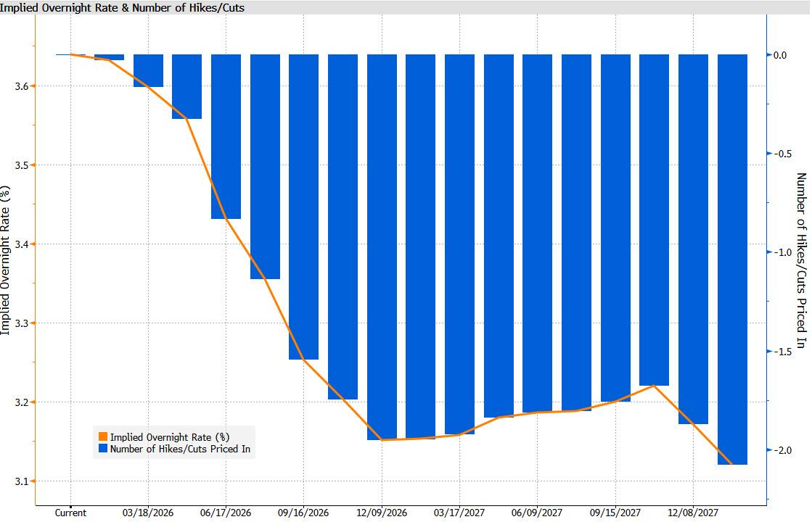Select the 'Implied Overnight Rate (%)' legend label
The height and width of the screenshot is (522, 812).
[x=169, y=437]
